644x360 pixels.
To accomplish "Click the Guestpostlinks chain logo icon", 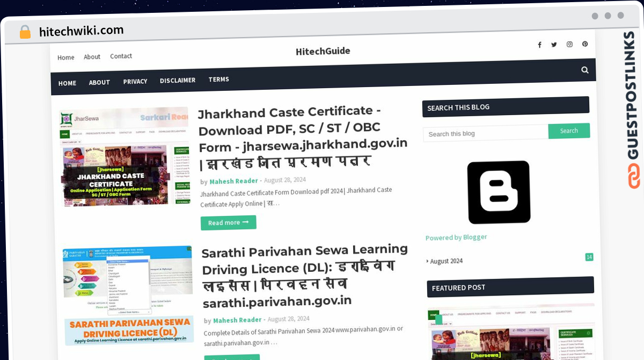I will (634, 176).
